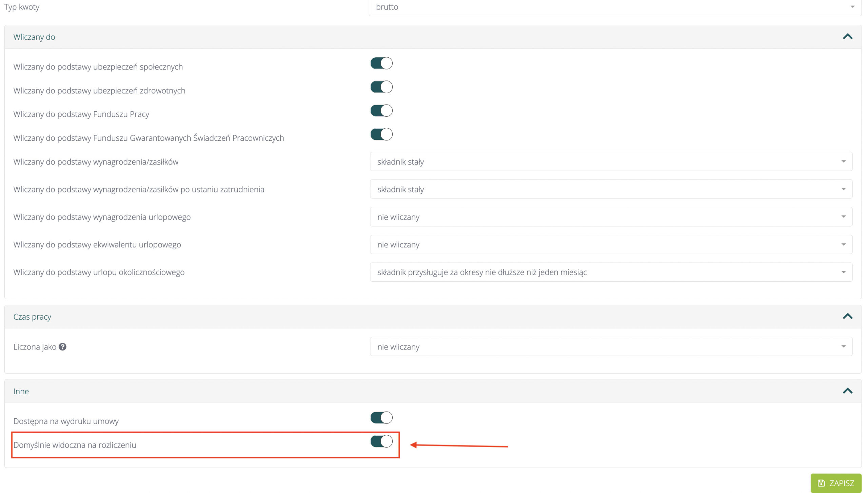
Task: Open wynagrodzenia urlopowego dropdown
Action: tap(611, 217)
